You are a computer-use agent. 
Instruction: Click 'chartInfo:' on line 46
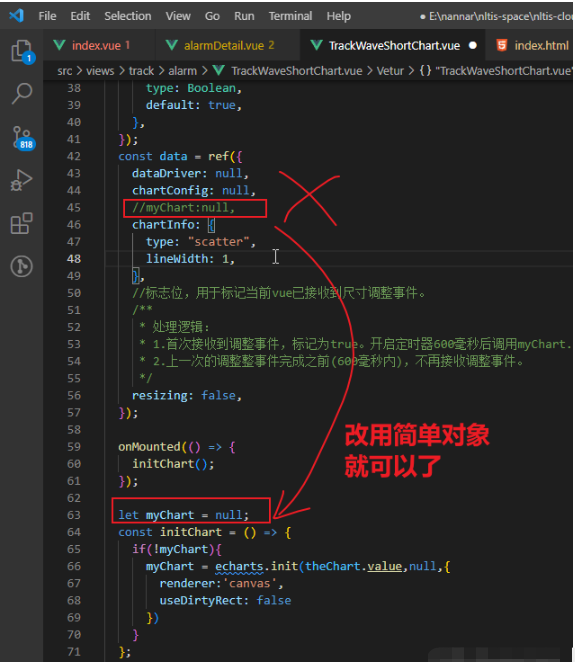166,225
